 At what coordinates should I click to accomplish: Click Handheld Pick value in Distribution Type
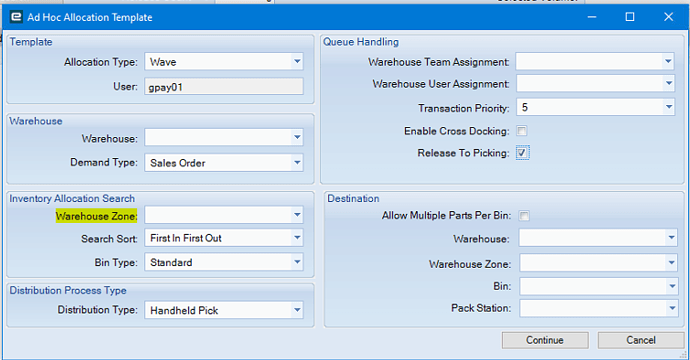(x=184, y=311)
